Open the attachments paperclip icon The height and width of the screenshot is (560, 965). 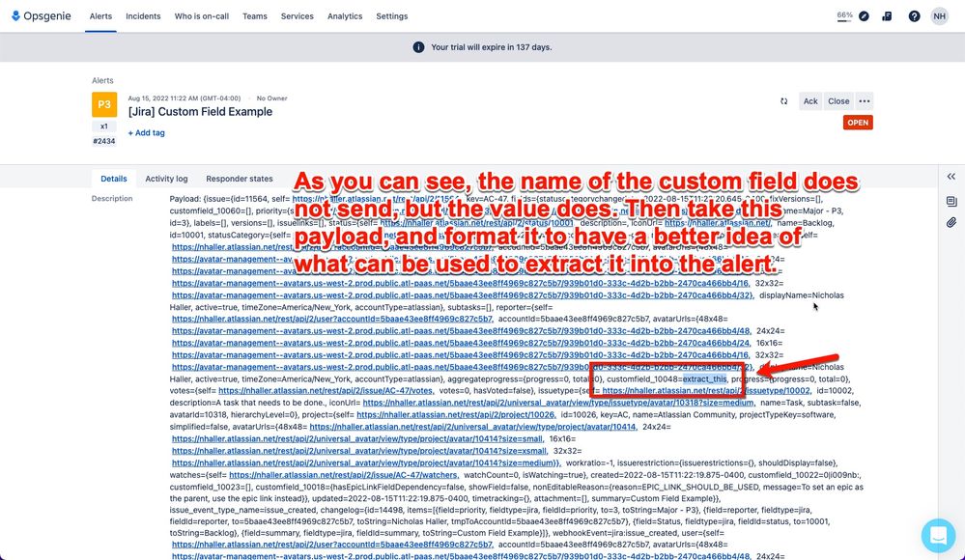click(951, 223)
